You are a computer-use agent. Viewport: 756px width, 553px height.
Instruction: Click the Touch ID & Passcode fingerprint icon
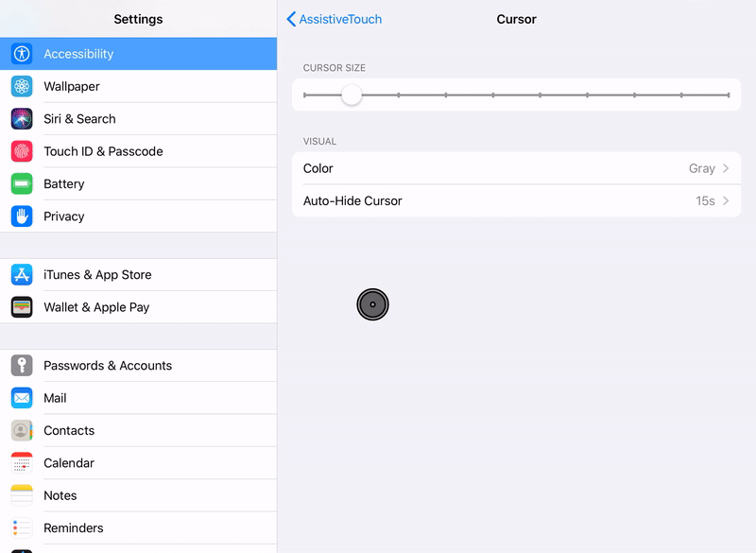pos(20,151)
